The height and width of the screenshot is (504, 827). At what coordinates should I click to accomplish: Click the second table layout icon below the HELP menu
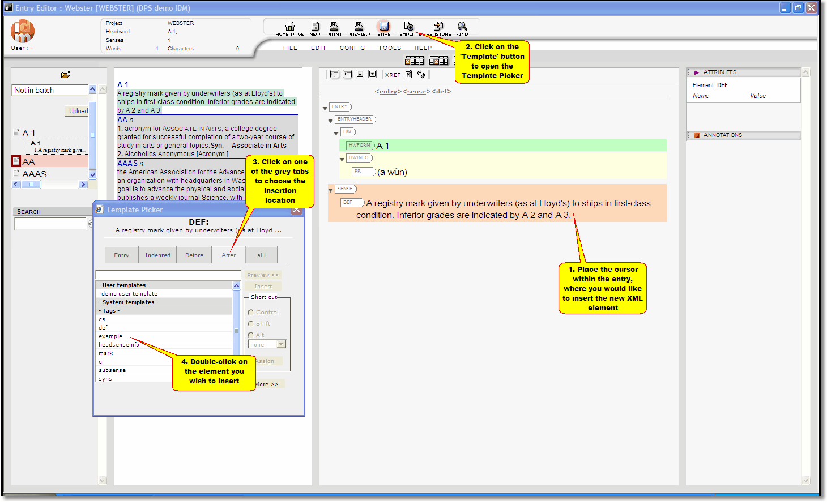pos(439,61)
